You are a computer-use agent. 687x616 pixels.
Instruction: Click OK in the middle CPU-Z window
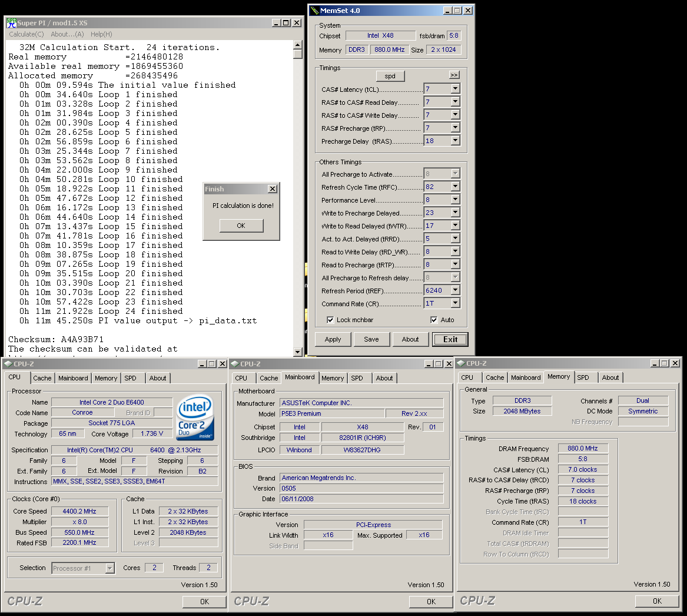tap(431, 601)
